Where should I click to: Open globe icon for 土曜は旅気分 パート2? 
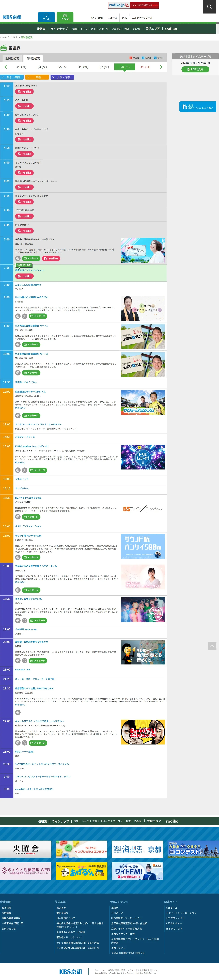coord(18,372)
